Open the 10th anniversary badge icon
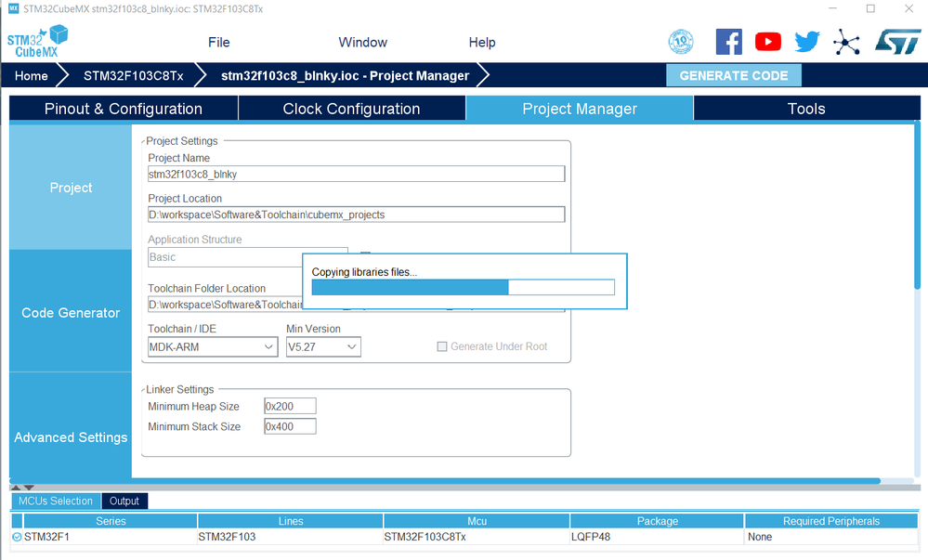The height and width of the screenshot is (560, 928). pyautogui.click(x=681, y=42)
